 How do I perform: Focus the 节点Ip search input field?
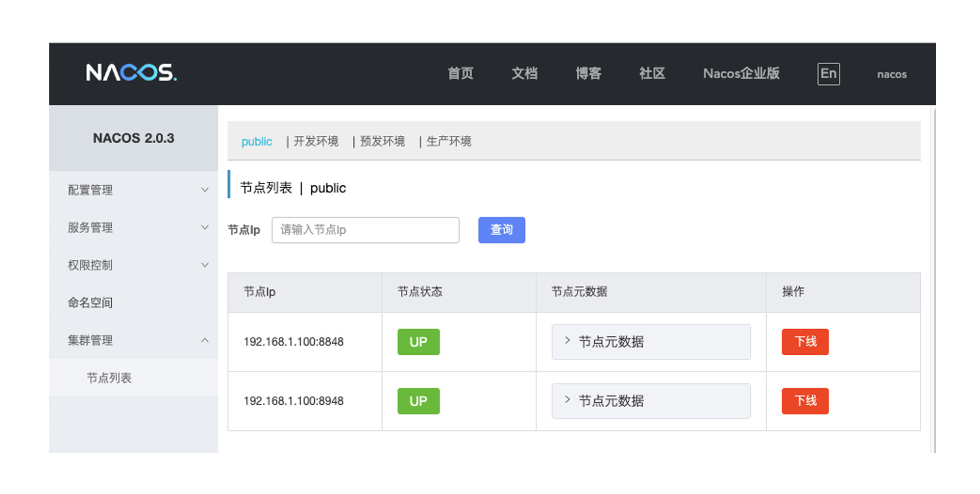click(365, 230)
